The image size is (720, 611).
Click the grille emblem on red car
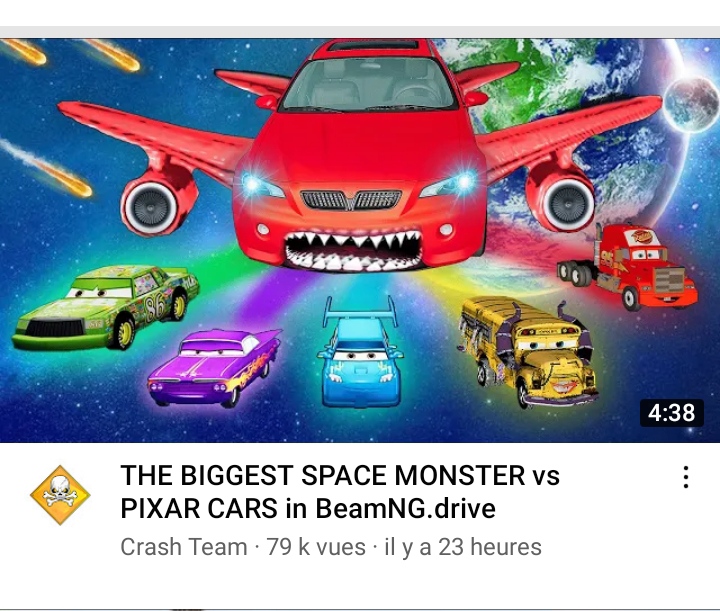point(350,201)
